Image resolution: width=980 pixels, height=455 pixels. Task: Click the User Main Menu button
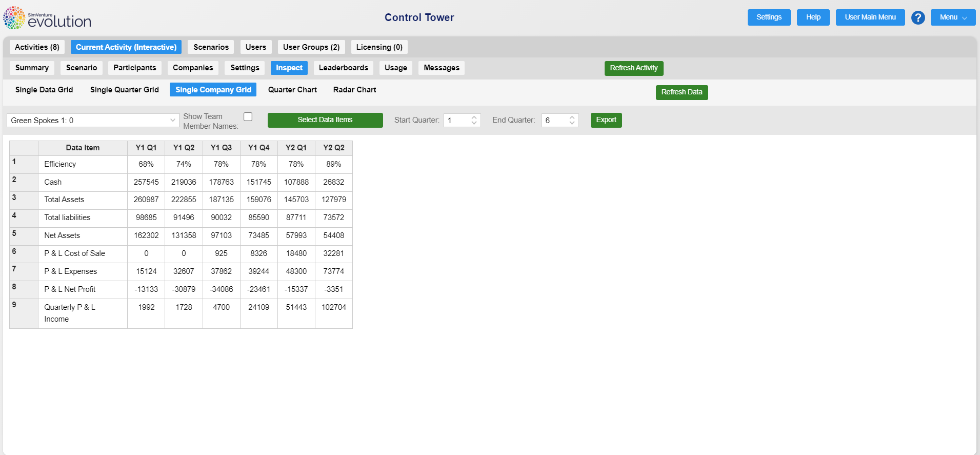click(870, 17)
